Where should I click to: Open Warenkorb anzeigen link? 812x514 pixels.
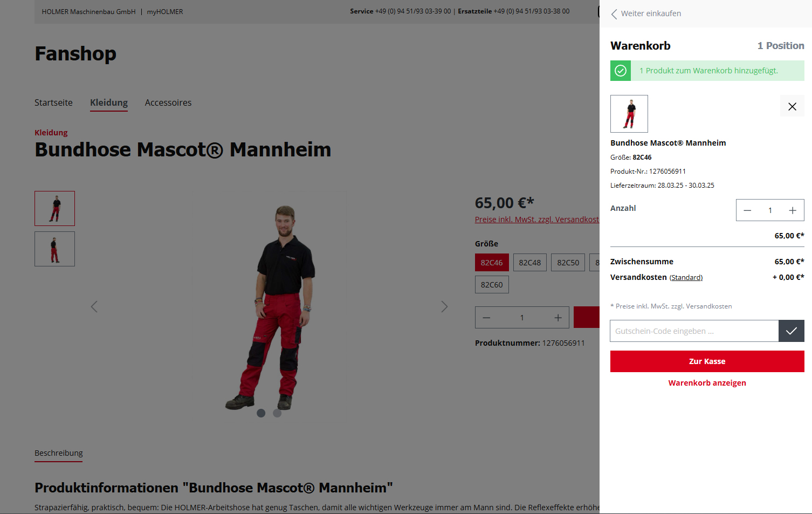pyautogui.click(x=707, y=383)
